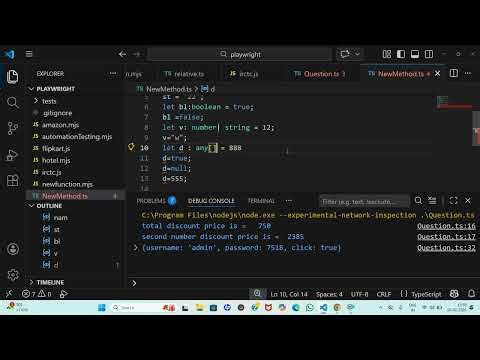Change language mode TypeScript
Viewport: 480px width, 360px height.
[x=426, y=294]
